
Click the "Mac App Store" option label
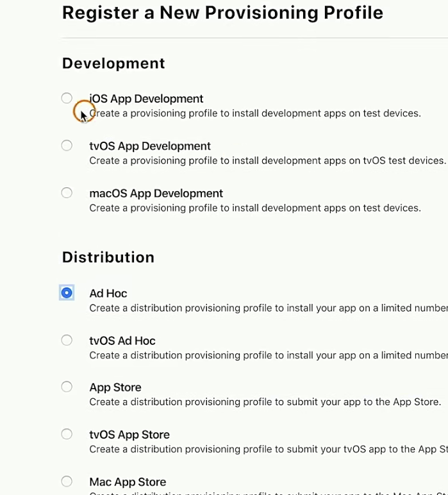click(128, 482)
